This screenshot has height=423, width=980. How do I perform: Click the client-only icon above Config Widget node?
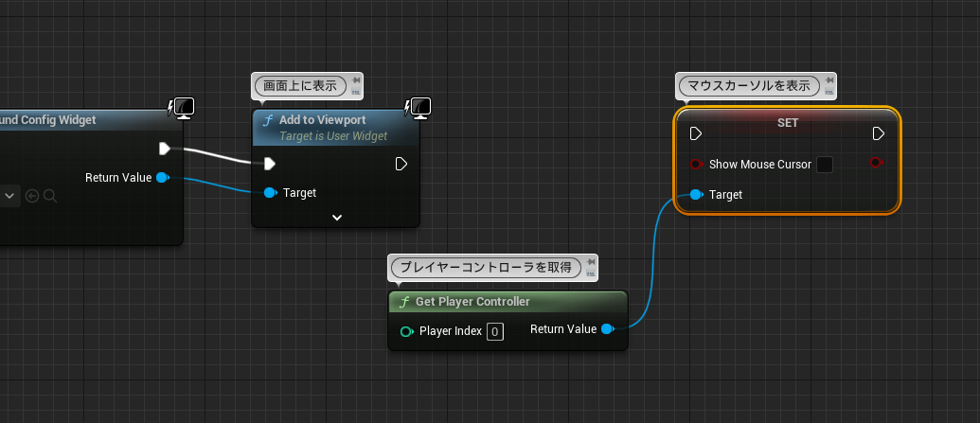182,108
